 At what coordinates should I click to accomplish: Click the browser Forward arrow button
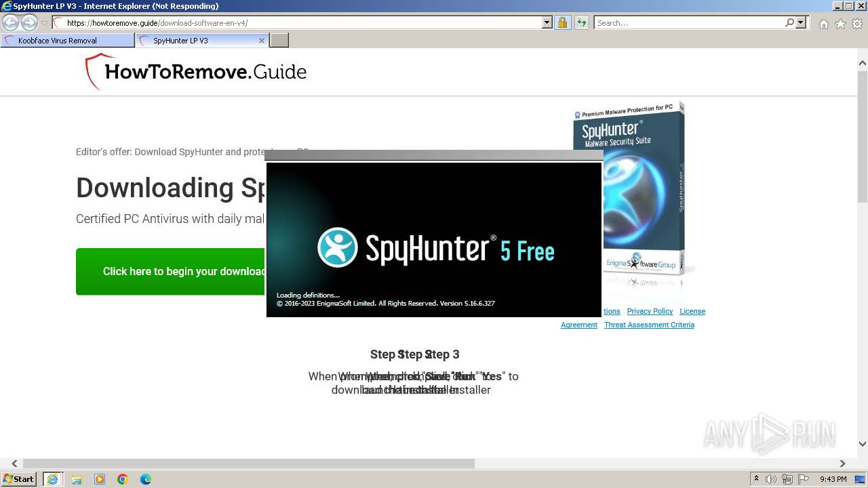(x=29, y=23)
